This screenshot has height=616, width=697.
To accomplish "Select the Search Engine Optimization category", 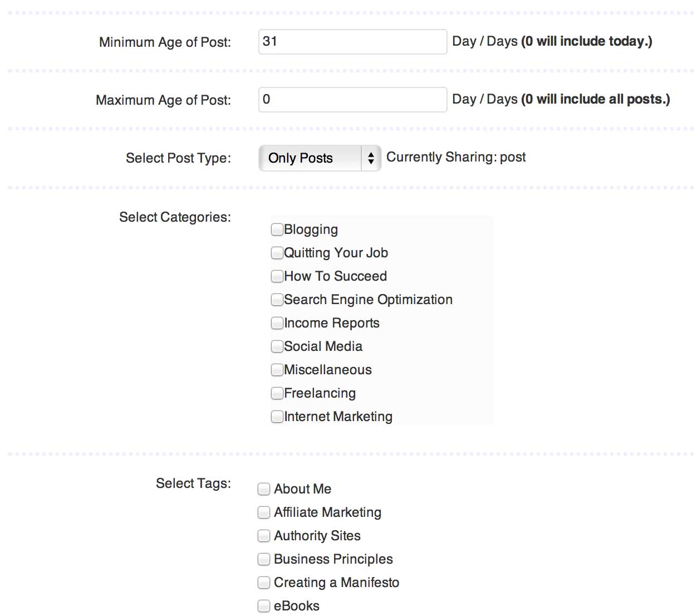I will 277,300.
